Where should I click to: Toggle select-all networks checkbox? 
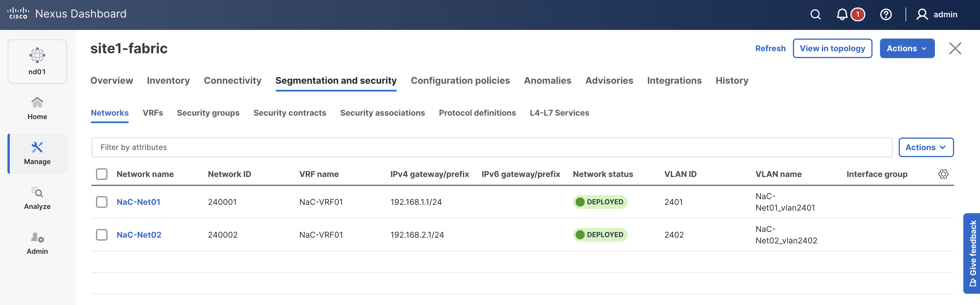tap(101, 174)
